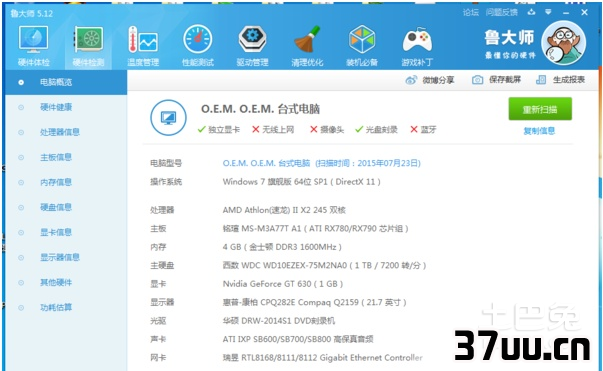Click the AMD Athlon II X2 245 processor text
This screenshot has width=603, height=371.
click(x=284, y=210)
